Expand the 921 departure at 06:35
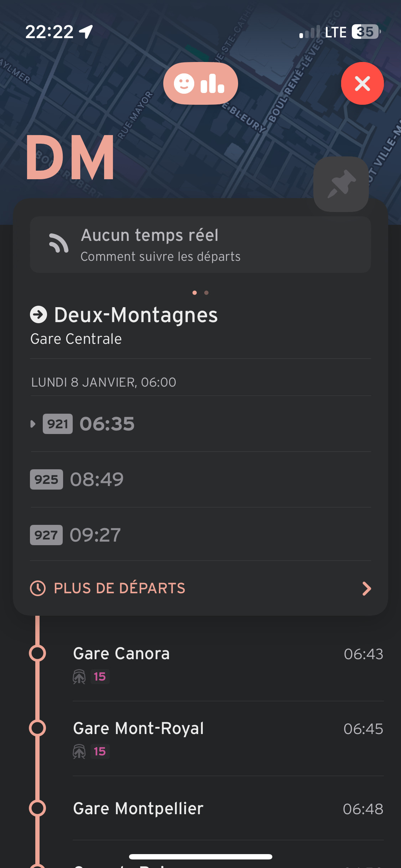Viewport: 401px width, 868px height. tap(33, 424)
